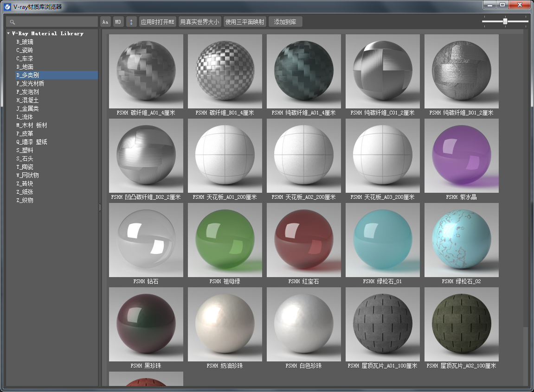This screenshot has height=392, width=534.
Task: Select the D_地面 category
Action: (x=25, y=67)
